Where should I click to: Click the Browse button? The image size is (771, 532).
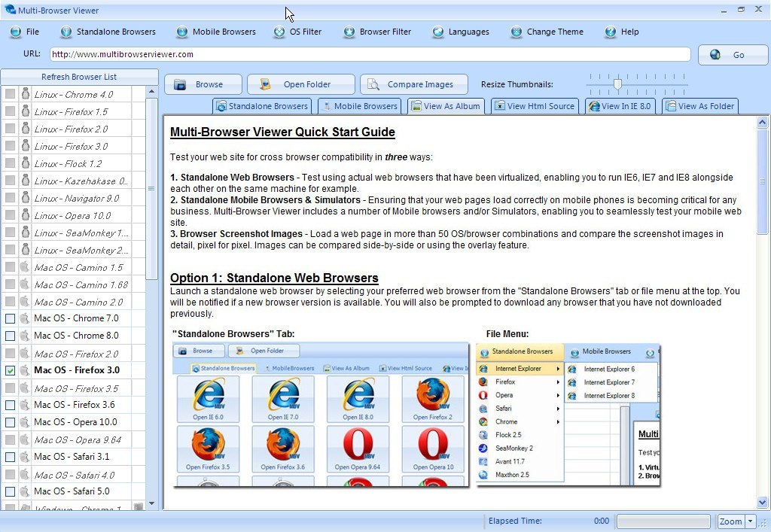point(203,84)
